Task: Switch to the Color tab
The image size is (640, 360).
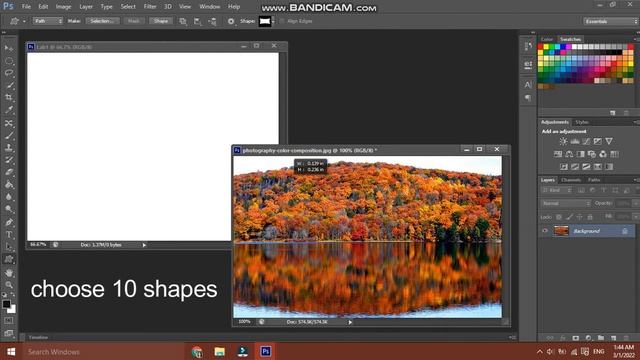Action: (547, 40)
